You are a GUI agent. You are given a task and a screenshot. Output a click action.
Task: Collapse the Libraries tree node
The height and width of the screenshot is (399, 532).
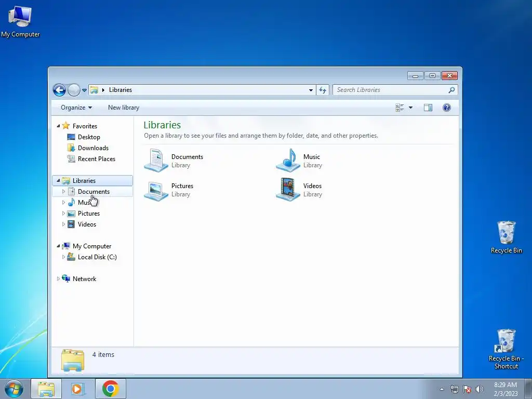point(58,180)
